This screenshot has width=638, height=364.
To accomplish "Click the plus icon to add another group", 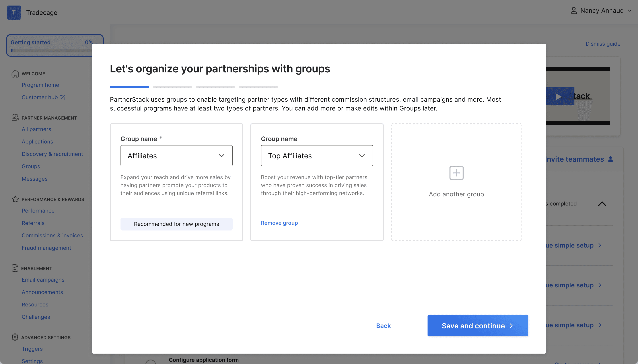I will pos(456,173).
